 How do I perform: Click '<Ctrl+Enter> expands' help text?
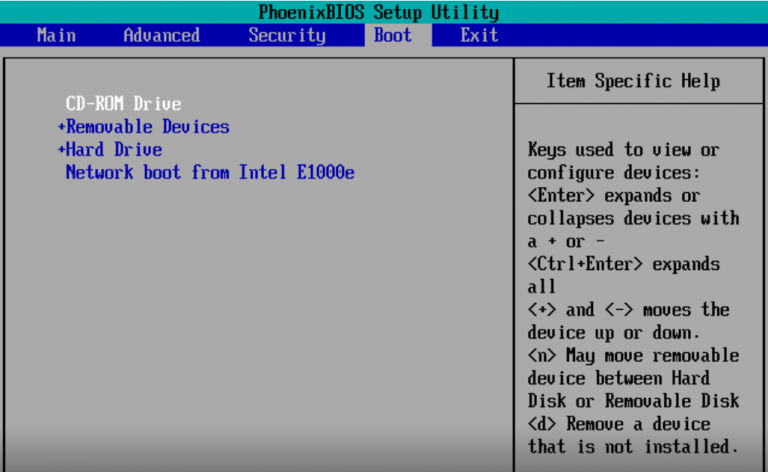[x=624, y=264]
